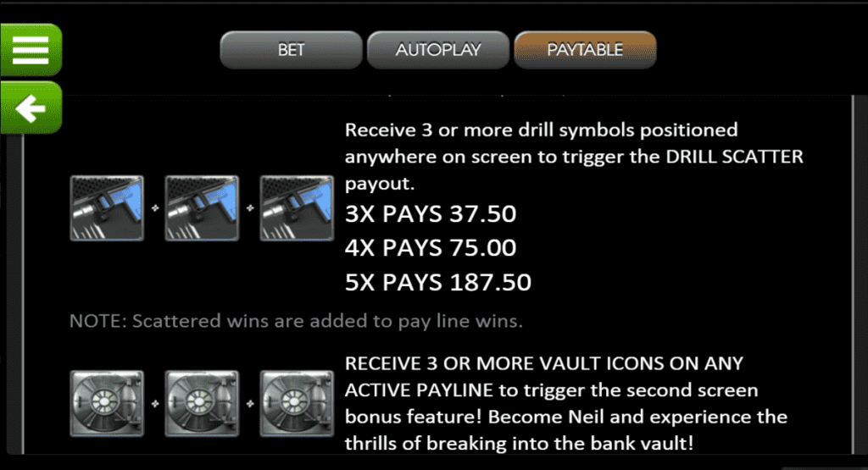This screenshot has height=470, width=868.
Task: Open the AUTOPLAY tab
Action: coord(438,50)
